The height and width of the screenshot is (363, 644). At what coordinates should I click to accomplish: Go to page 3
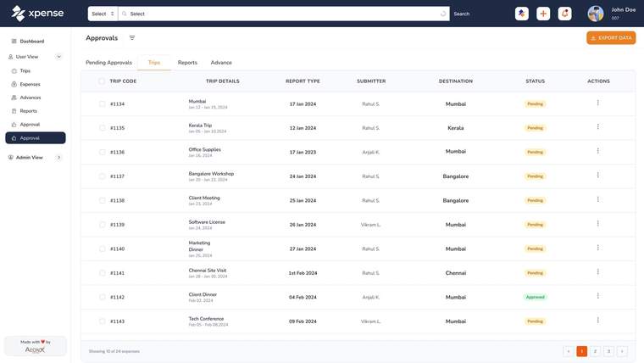608,351
